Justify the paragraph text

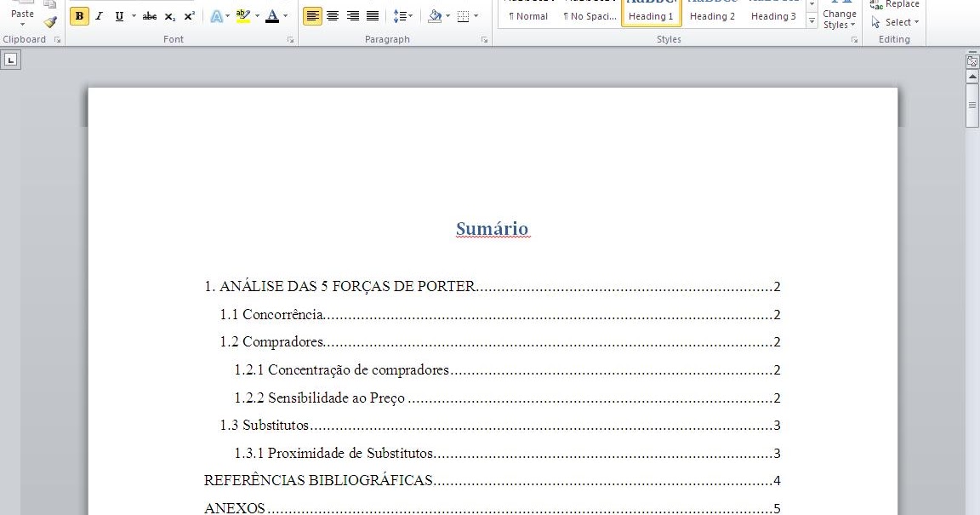coord(371,15)
